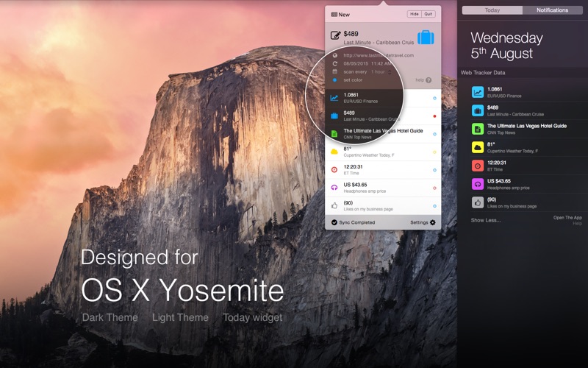Click yellow cloud icon in Today widget
This screenshot has height=368, width=588.
477,147
